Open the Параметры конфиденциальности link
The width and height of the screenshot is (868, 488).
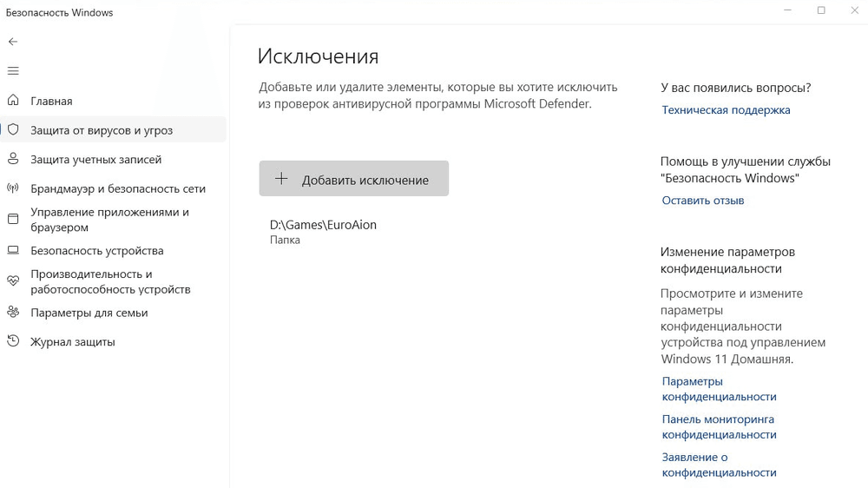click(719, 389)
